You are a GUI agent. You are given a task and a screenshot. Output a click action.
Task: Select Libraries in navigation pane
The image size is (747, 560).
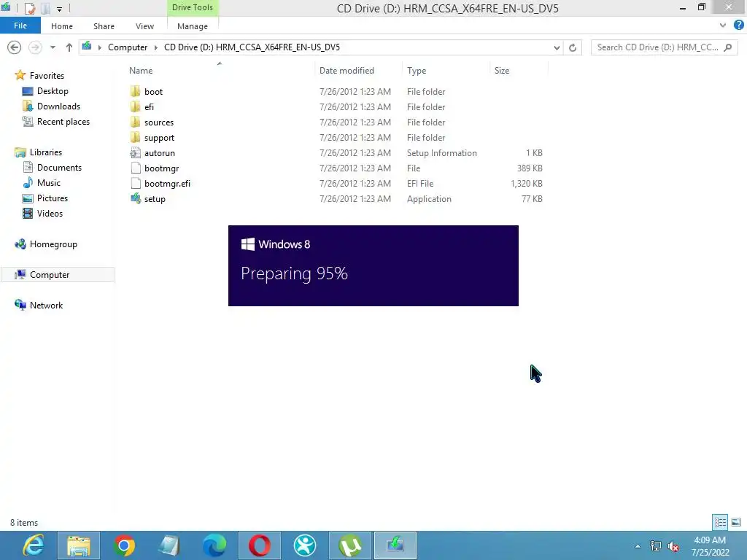tap(46, 152)
